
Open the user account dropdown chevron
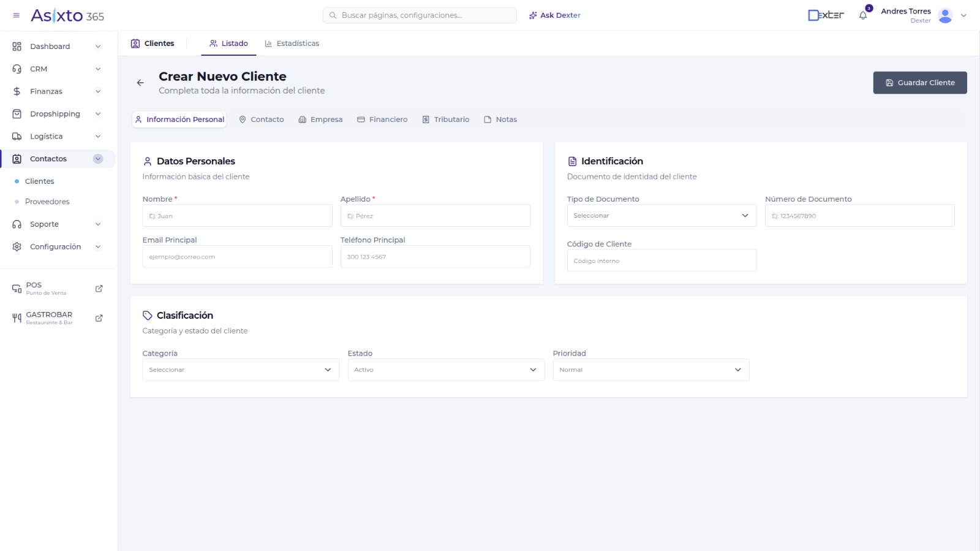point(963,15)
